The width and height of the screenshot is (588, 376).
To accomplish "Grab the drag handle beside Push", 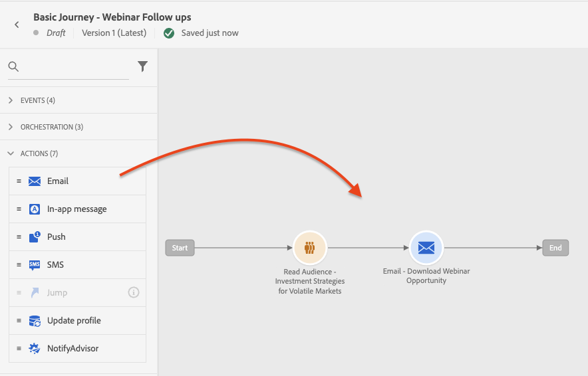I will pyautogui.click(x=19, y=236).
